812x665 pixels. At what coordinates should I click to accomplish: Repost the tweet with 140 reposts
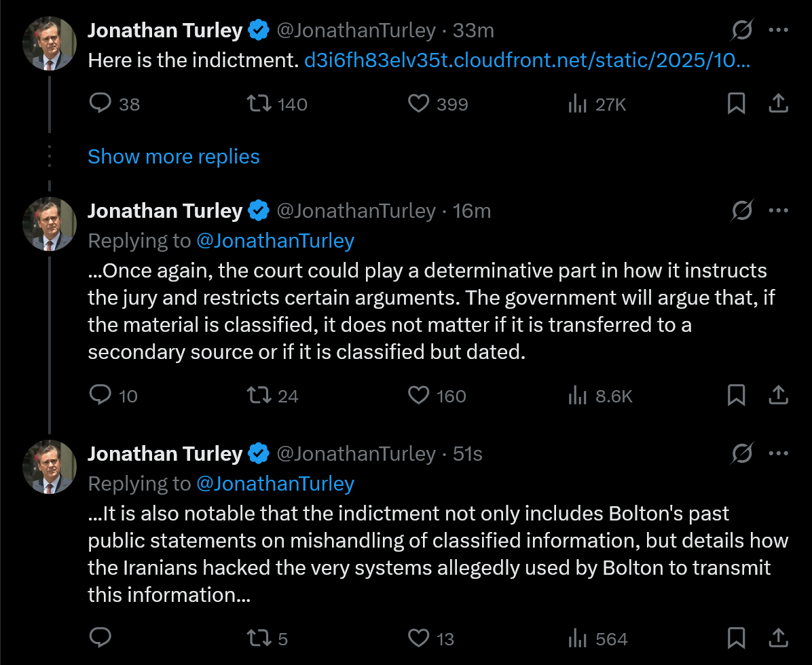258,103
